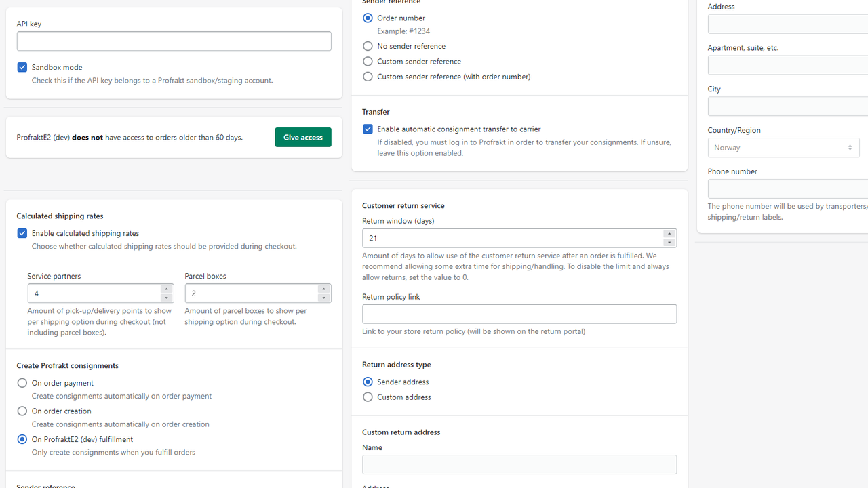Screen dimensions: 868x488
Task: Select No sender reference option
Action: point(368,46)
